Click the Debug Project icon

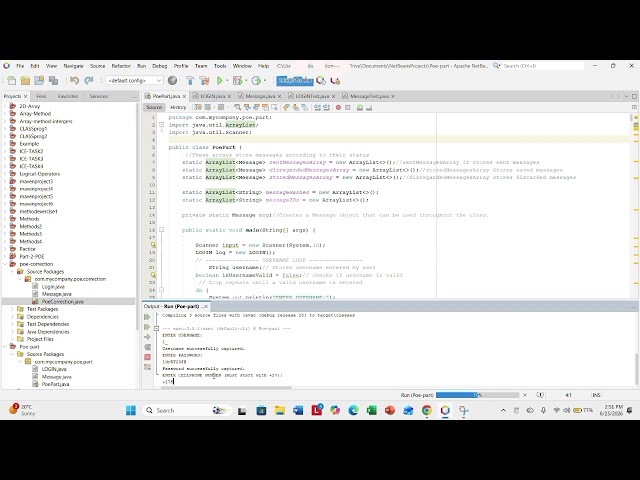(237, 80)
